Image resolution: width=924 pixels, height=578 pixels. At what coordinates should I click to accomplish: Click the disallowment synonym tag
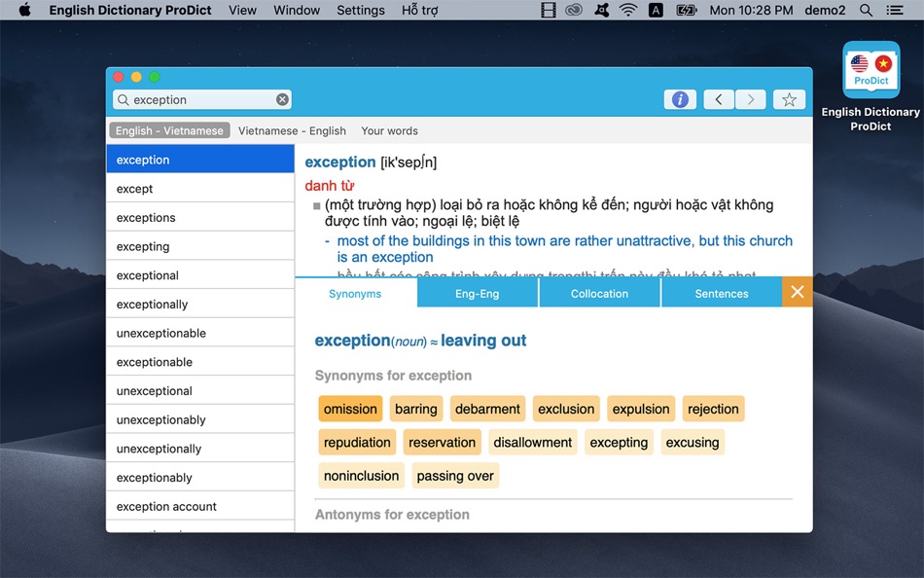tap(533, 443)
